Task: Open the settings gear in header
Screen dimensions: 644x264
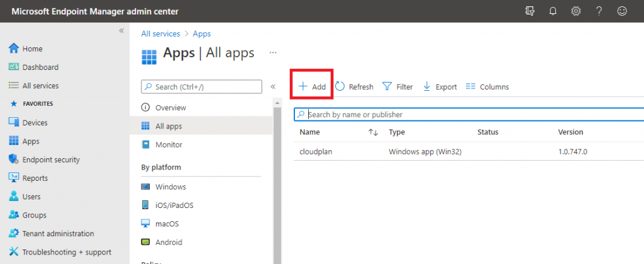Action: click(x=576, y=11)
